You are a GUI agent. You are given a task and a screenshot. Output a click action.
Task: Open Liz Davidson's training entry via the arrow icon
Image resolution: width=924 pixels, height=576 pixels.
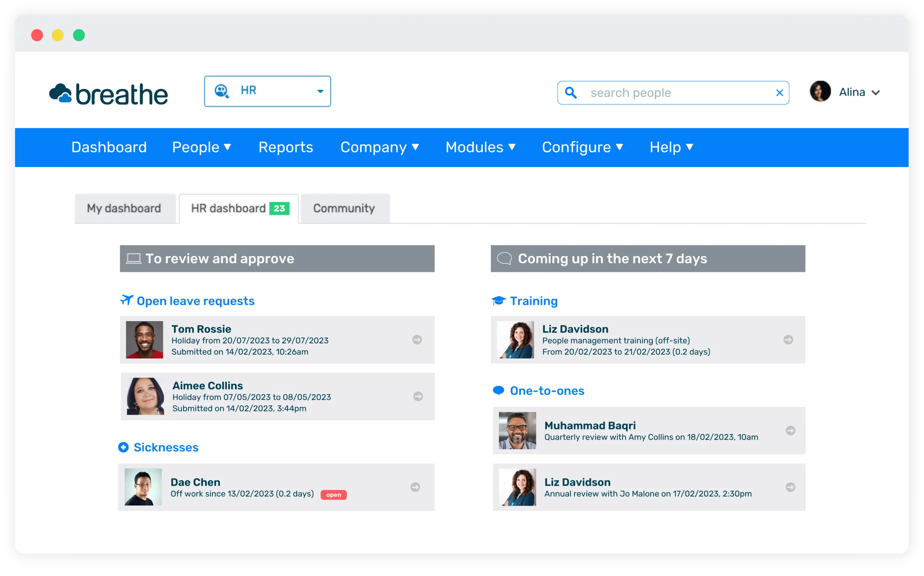(x=788, y=339)
